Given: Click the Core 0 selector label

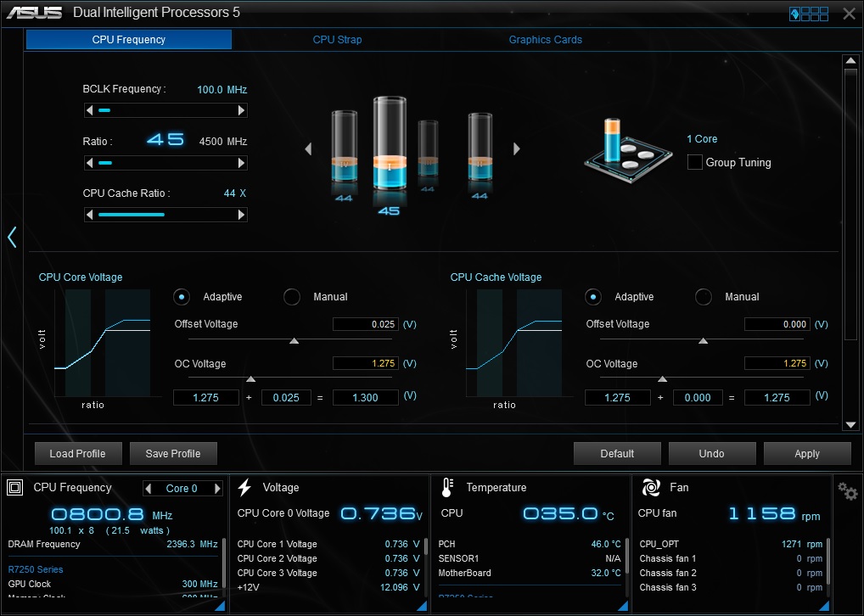Looking at the screenshot, I should point(182,488).
